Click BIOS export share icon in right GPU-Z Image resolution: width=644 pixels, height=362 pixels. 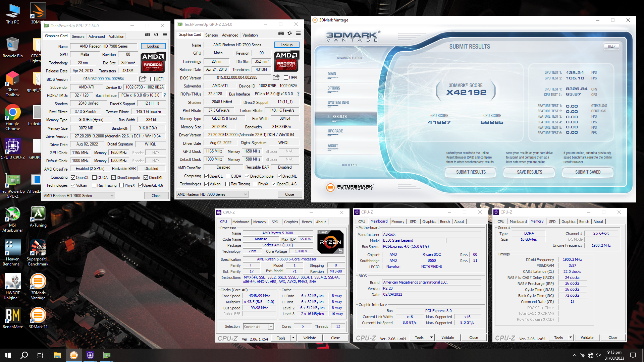pos(276,77)
